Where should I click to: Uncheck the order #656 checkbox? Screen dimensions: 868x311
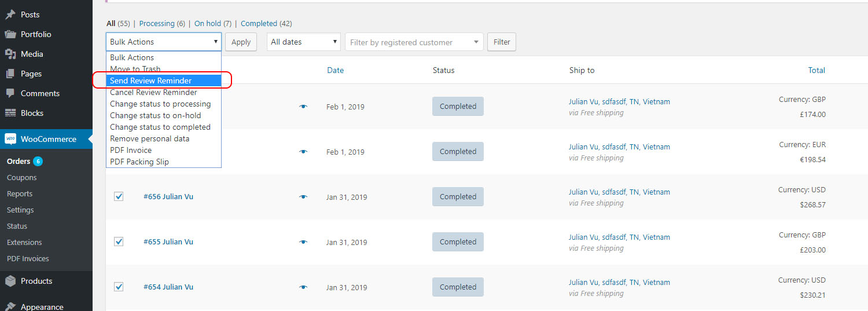click(x=119, y=196)
